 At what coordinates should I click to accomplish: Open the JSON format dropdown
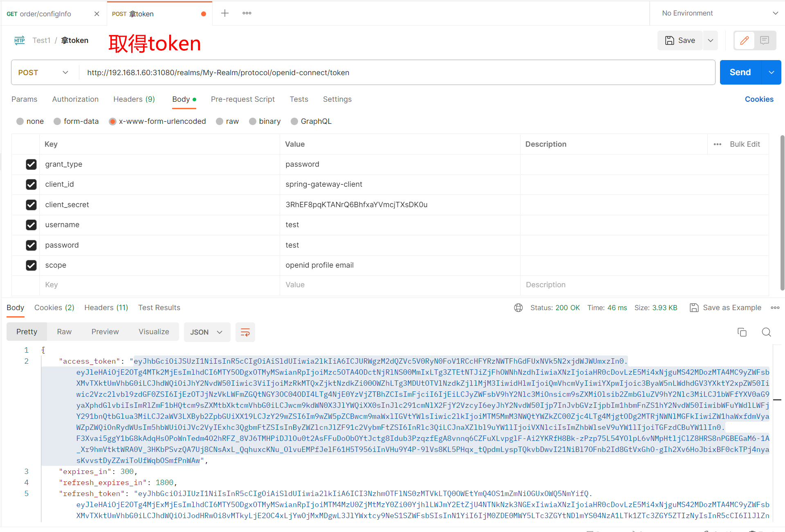[x=206, y=332]
